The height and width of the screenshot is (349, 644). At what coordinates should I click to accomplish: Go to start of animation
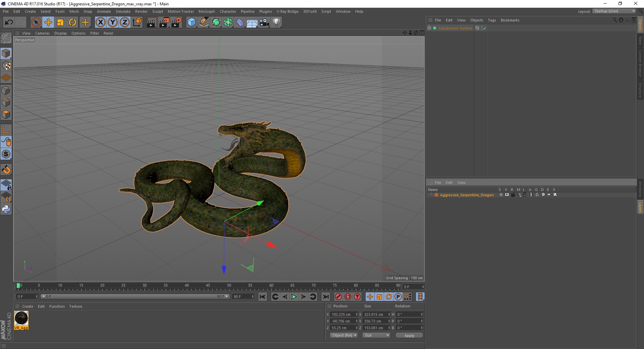[x=263, y=297]
